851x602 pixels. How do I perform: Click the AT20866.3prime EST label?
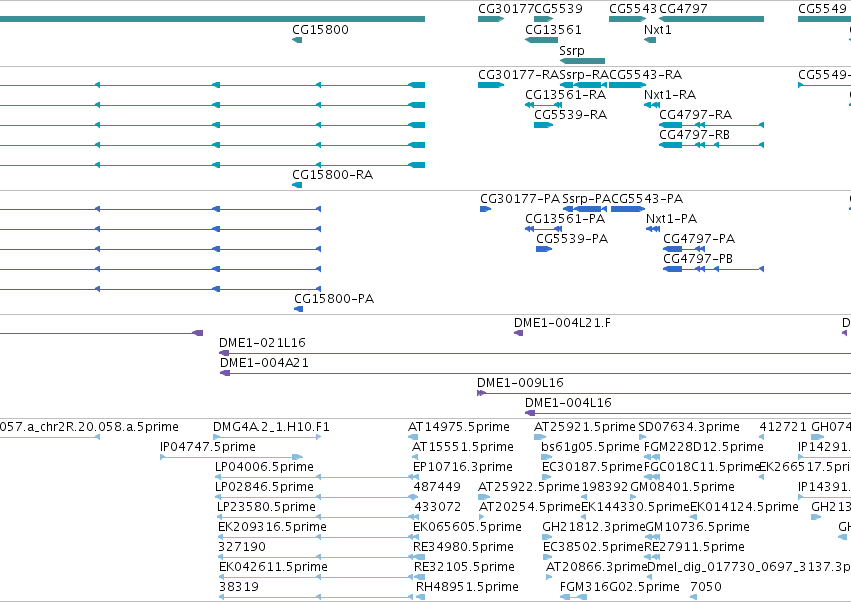[x=596, y=568]
